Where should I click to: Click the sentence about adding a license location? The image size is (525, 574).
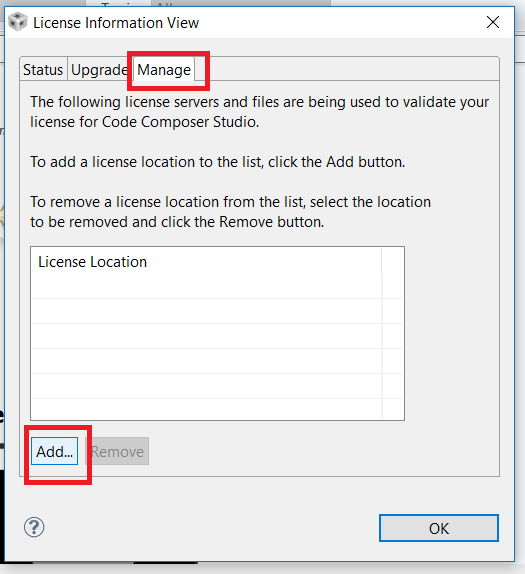click(217, 162)
